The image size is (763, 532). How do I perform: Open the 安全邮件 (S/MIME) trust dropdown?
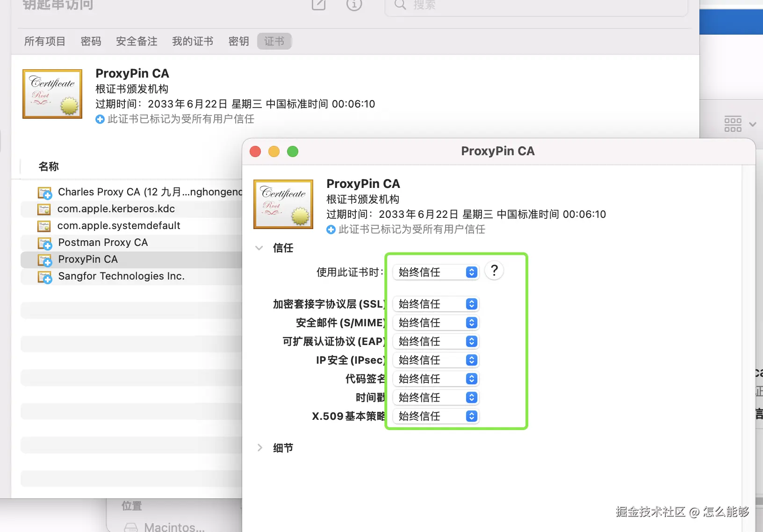(x=436, y=323)
